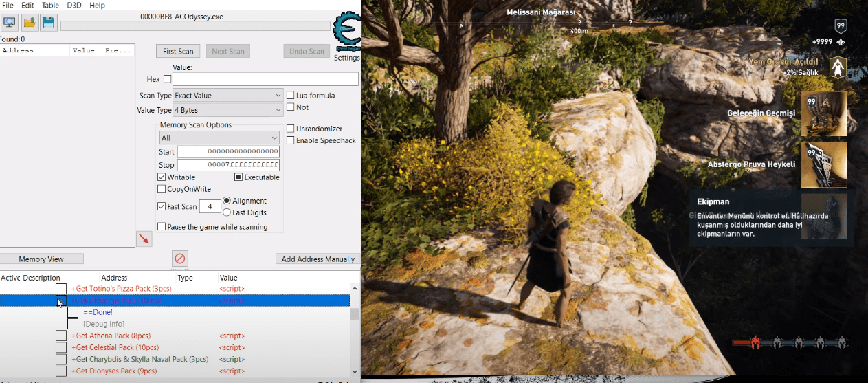
Task: Select the +Get Celestial Pack (10pcs) entry
Action: 115,347
